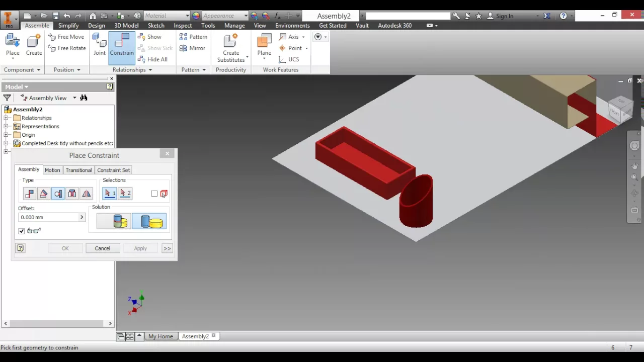
Task: Open the My Home document tab
Action: [160, 336]
